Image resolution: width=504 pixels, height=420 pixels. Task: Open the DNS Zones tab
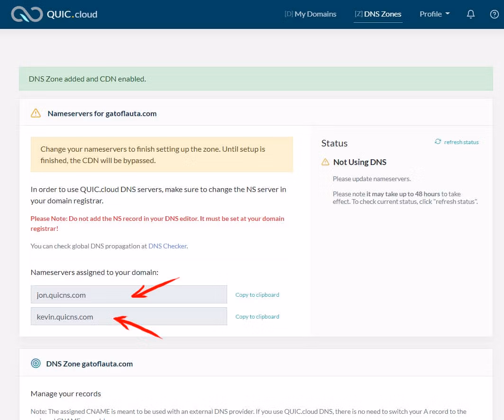[x=378, y=14]
